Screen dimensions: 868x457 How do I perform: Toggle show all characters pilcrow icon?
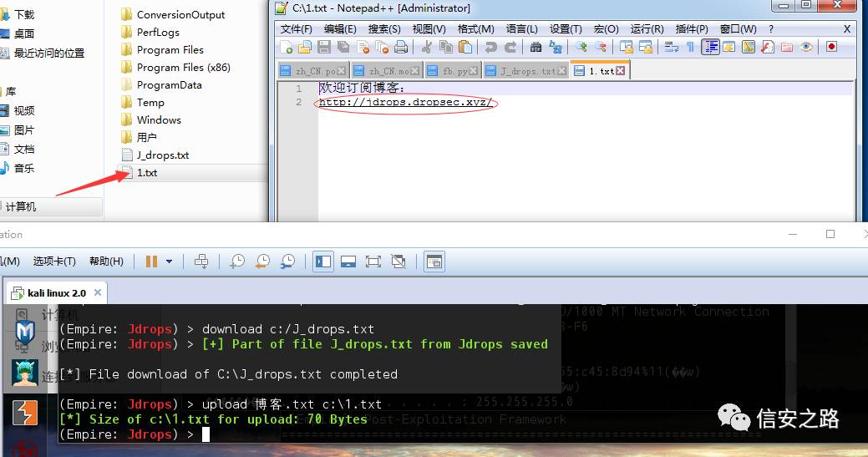coord(690,47)
